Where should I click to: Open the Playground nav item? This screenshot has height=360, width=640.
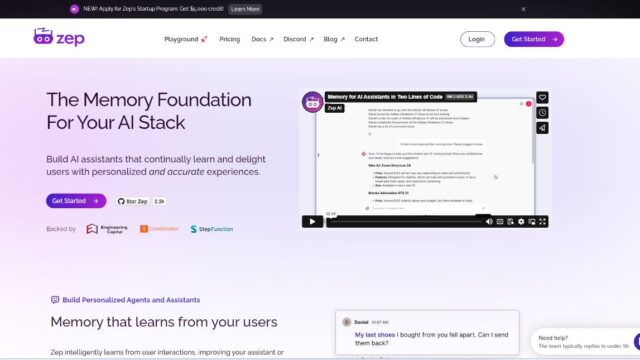186,39
